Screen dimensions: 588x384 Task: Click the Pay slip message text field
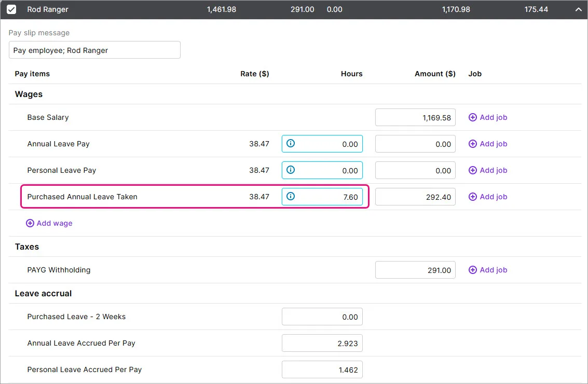click(x=94, y=50)
